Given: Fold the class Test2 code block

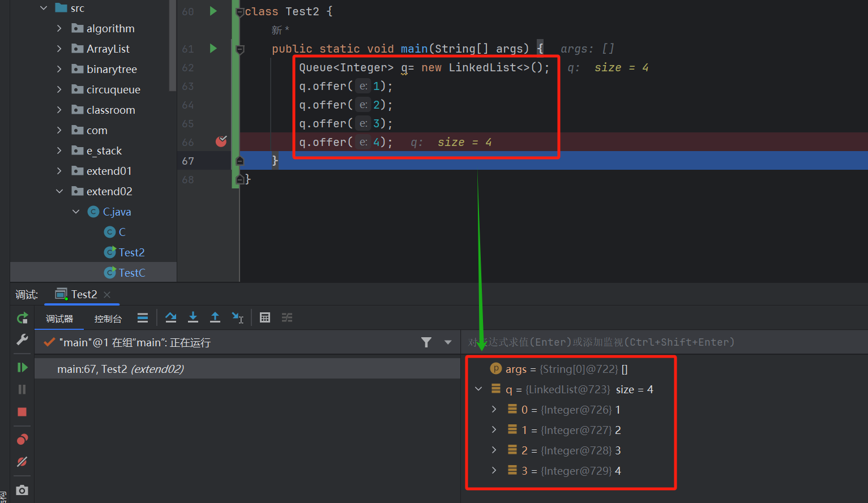Looking at the screenshot, I should click(240, 12).
